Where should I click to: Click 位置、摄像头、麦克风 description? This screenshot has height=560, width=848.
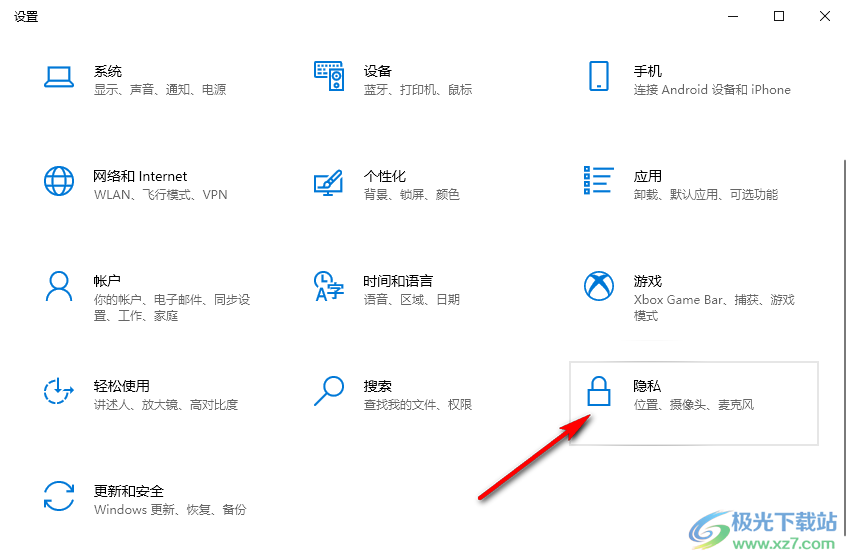pyautogui.click(x=693, y=404)
